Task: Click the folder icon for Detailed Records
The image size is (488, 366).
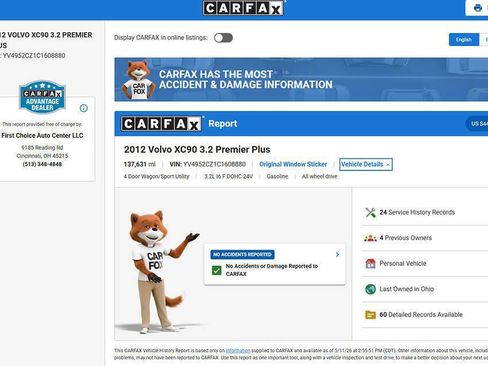Action: tap(370, 315)
